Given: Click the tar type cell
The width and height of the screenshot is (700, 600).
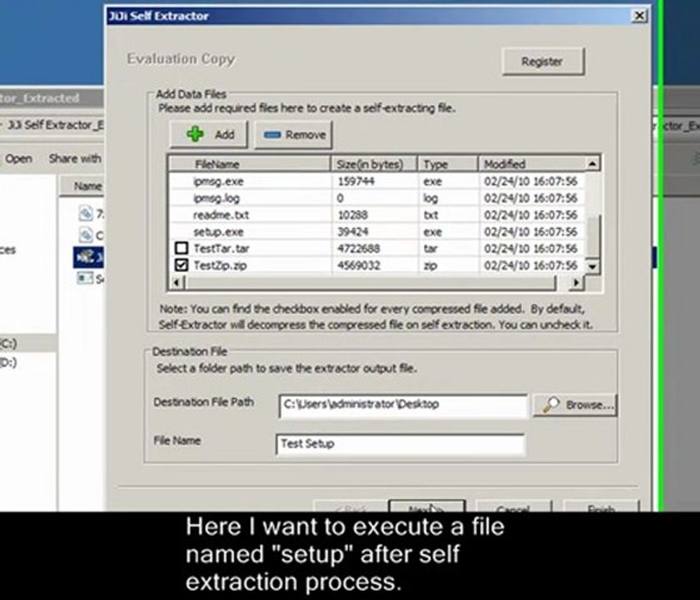Looking at the screenshot, I should (430, 248).
